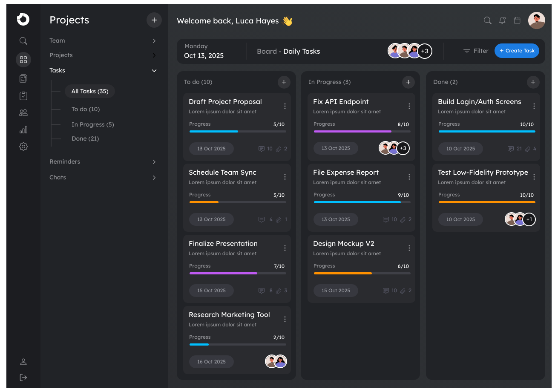Click the logout icon at sidebar bottom

(23, 378)
